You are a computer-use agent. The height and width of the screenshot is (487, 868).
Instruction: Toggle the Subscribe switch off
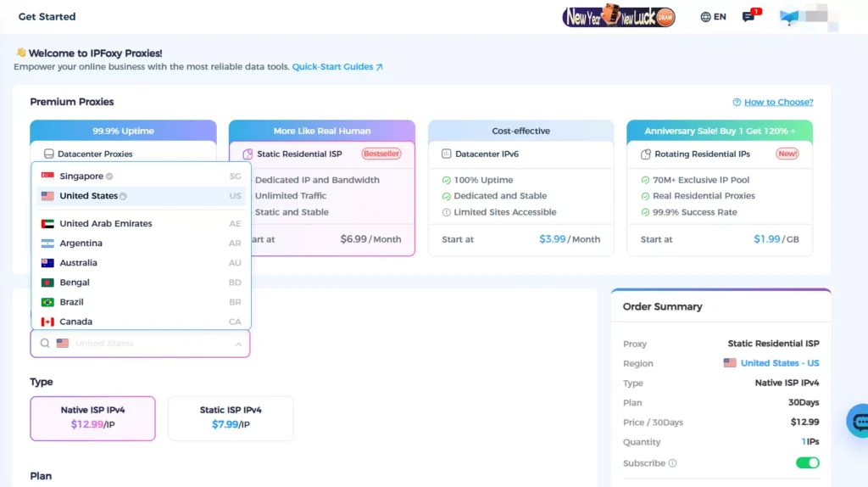pyautogui.click(x=807, y=463)
